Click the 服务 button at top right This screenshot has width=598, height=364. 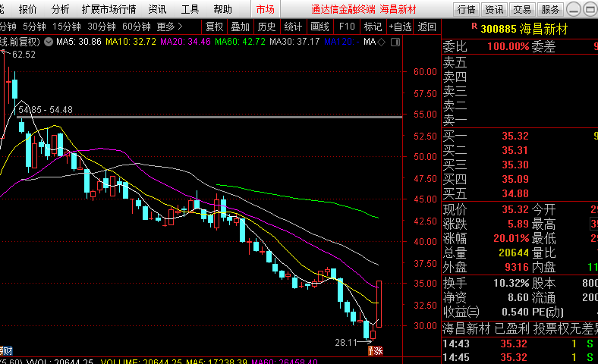[x=550, y=10]
